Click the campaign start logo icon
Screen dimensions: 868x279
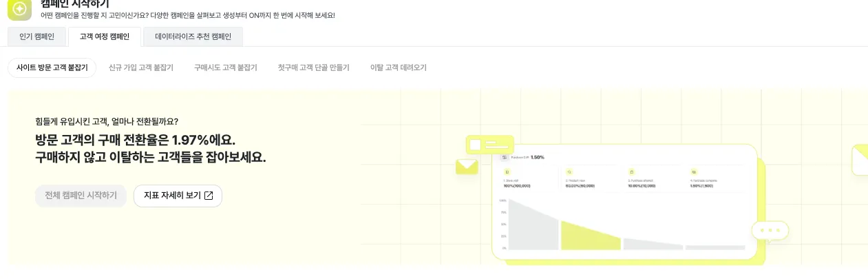(19, 9)
